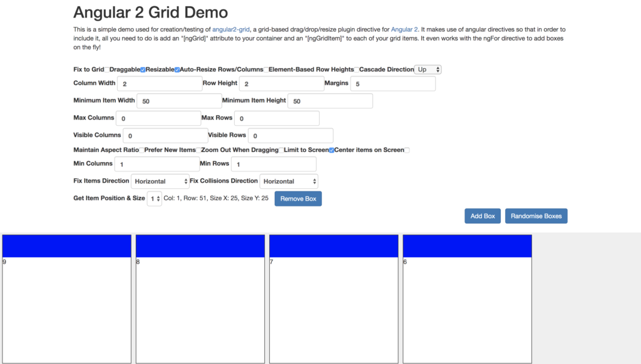Click the blue header of box 9

click(67, 246)
